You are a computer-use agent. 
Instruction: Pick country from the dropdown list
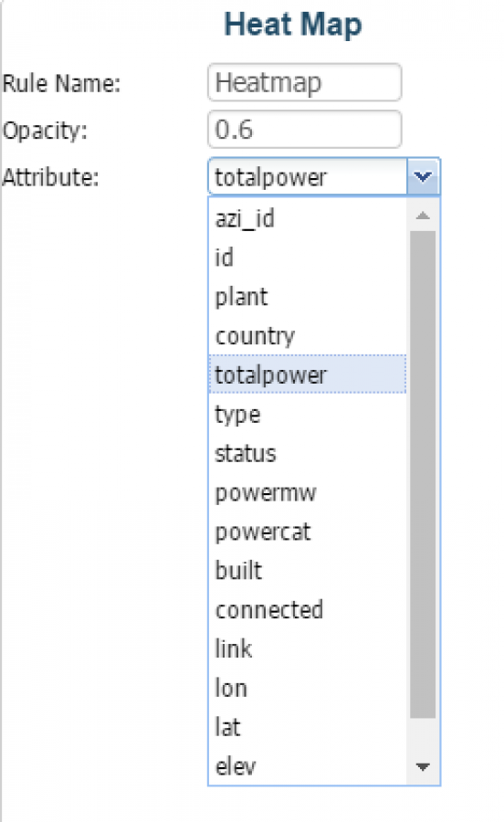pyautogui.click(x=308, y=335)
